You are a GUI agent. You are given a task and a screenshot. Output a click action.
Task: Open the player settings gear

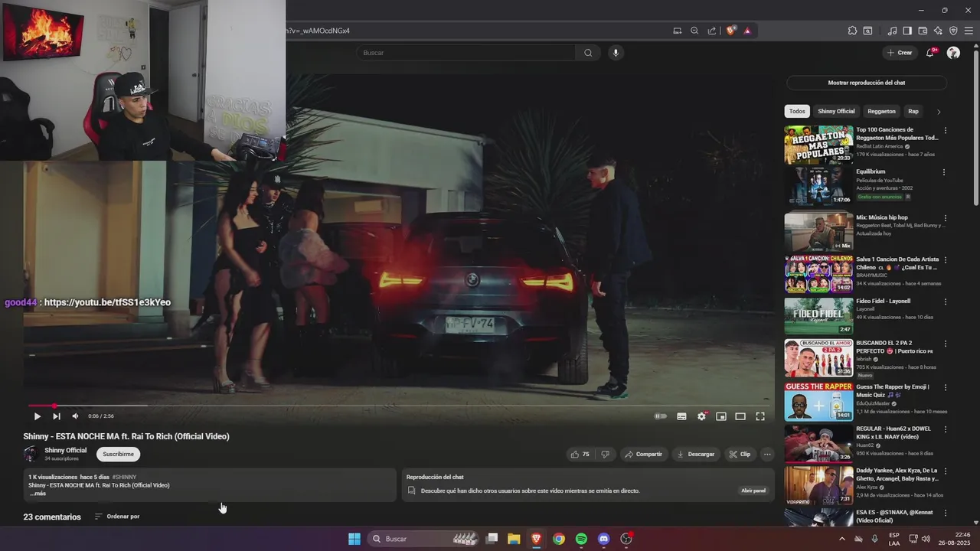pyautogui.click(x=701, y=416)
